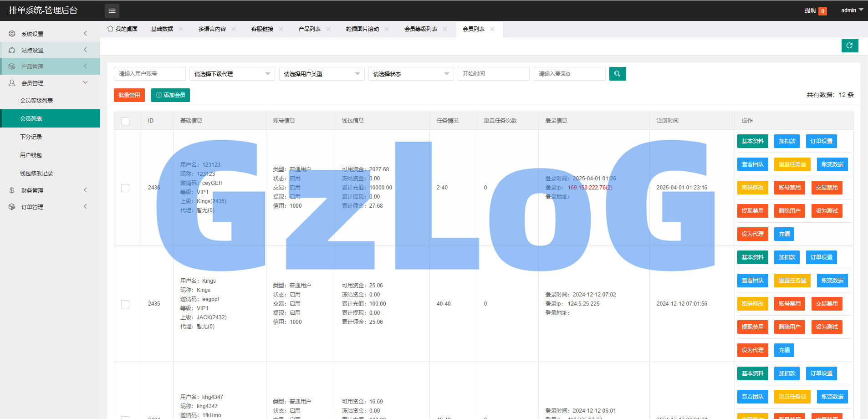The image size is (868, 419).
Task: Expand the admin user dropdown
Action: pyautogui.click(x=852, y=10)
